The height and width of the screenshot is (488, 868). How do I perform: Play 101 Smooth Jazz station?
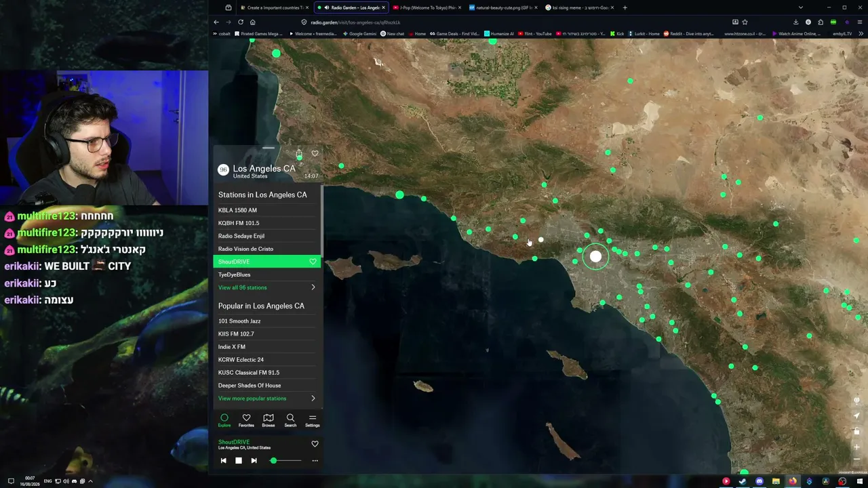[x=267, y=321]
